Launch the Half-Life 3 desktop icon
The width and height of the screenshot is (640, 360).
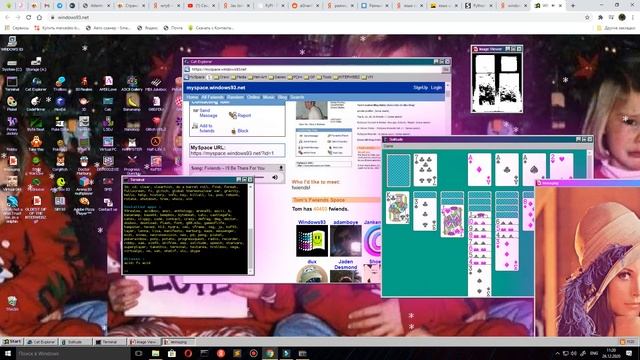tap(156, 144)
